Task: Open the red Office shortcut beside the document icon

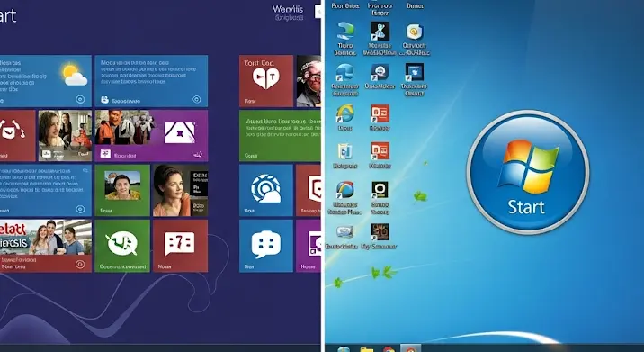Action: [380, 155]
